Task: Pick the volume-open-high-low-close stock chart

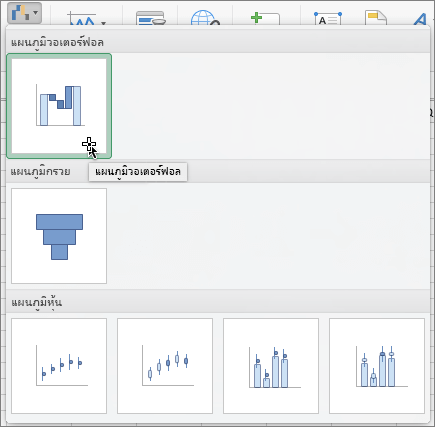Action: click(x=377, y=366)
